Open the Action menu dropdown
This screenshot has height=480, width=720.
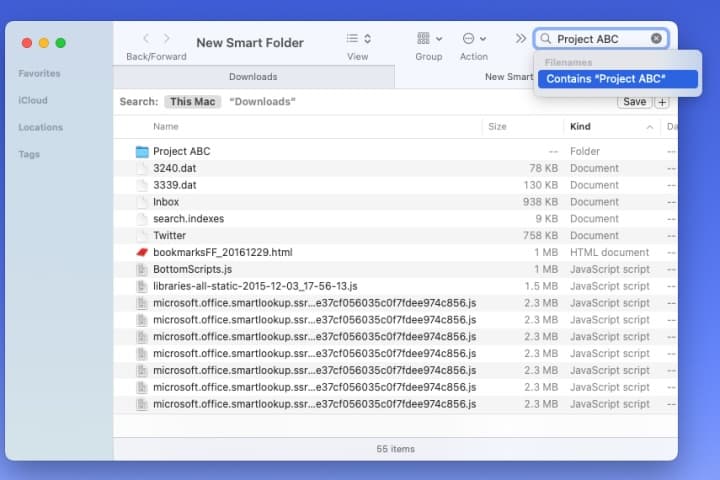coord(474,39)
